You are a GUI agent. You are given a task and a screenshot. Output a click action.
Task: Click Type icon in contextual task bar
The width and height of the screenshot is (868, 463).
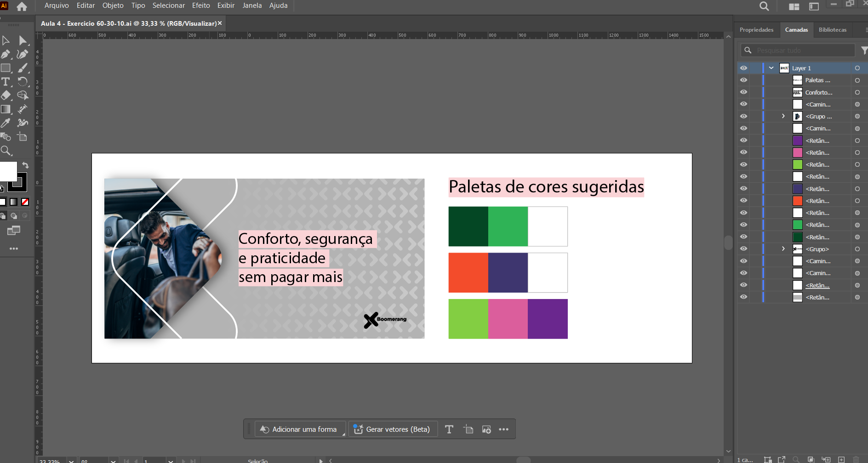(449, 429)
